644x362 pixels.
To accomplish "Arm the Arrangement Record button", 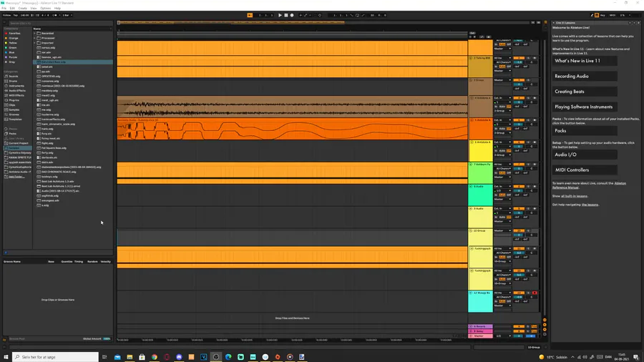I will (292, 15).
